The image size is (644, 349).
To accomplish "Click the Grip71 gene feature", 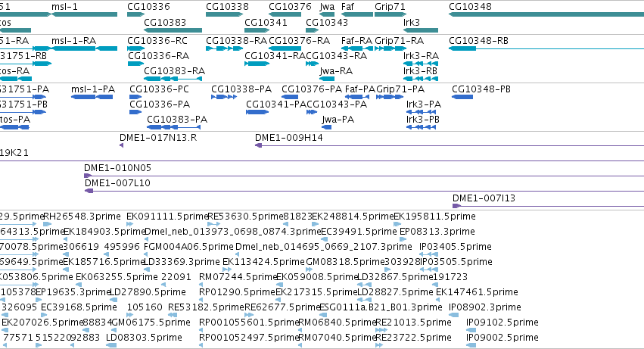I will point(390,14).
